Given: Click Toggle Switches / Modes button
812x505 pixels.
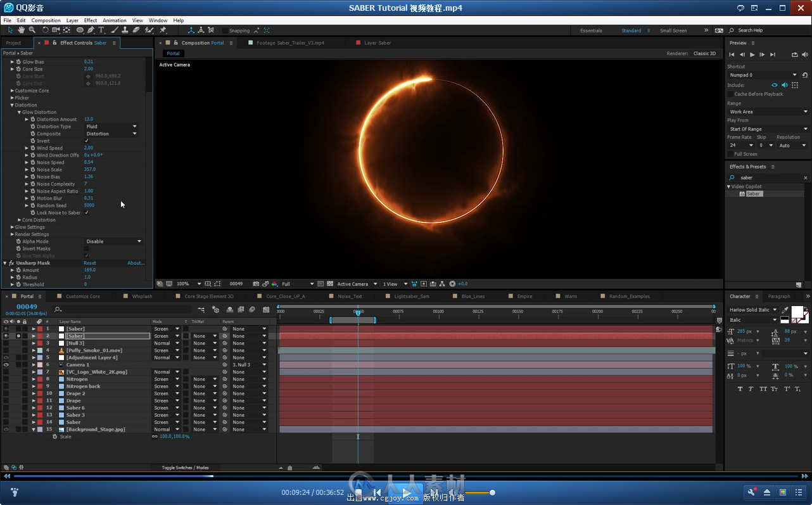Looking at the screenshot, I should [185, 468].
